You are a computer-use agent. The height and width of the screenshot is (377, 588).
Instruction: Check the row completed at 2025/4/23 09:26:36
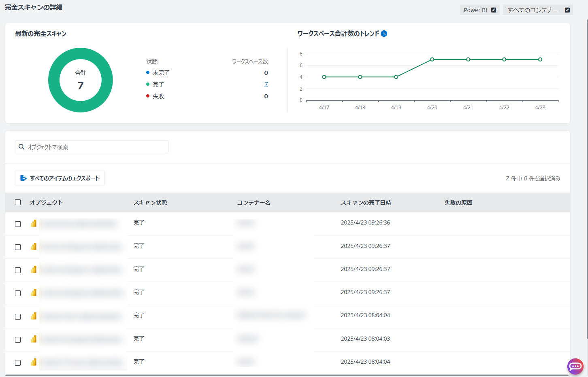[x=18, y=224]
